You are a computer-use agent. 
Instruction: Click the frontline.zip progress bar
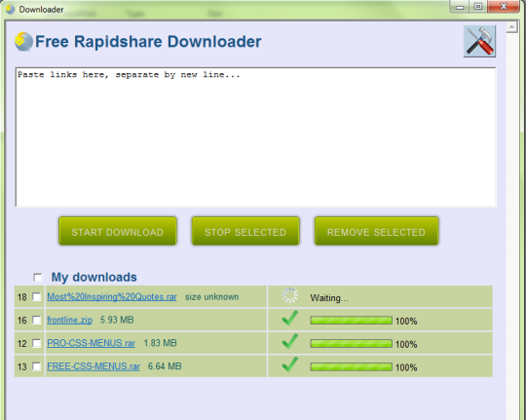coord(352,321)
